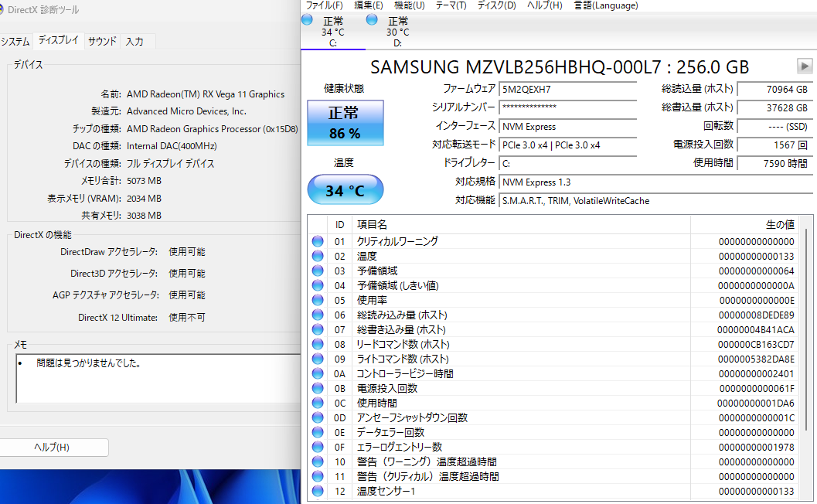The width and height of the screenshot is (817, 504).
Task: Click temperature 34 °C indicator button
Action: [346, 189]
